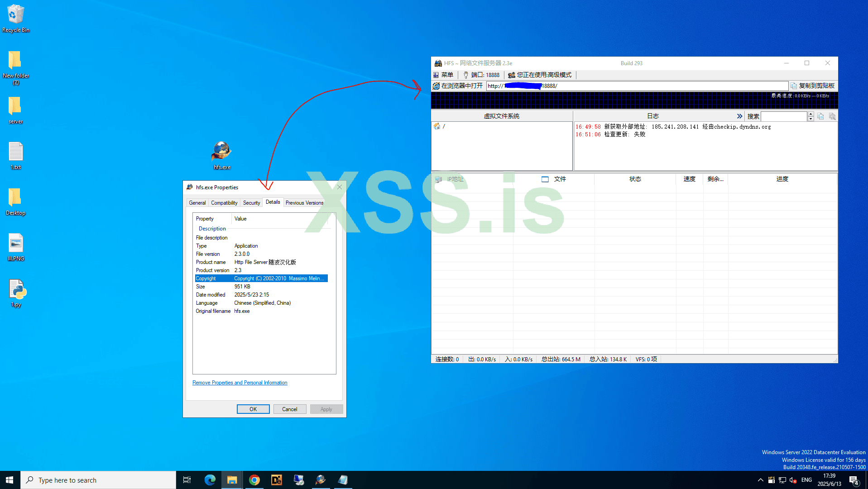The height and width of the screenshot is (489, 868).
Task: Click the HFS server URL address field
Action: click(x=637, y=86)
